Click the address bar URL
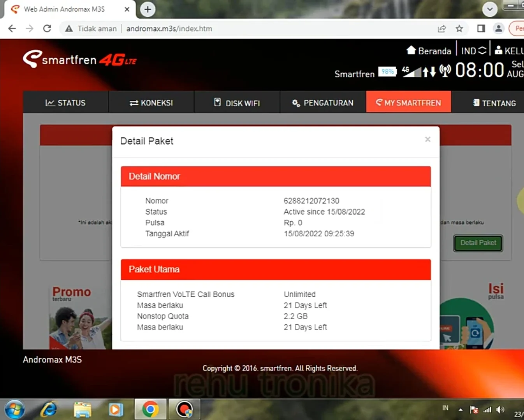The height and width of the screenshot is (420, 524). pyautogui.click(x=169, y=28)
